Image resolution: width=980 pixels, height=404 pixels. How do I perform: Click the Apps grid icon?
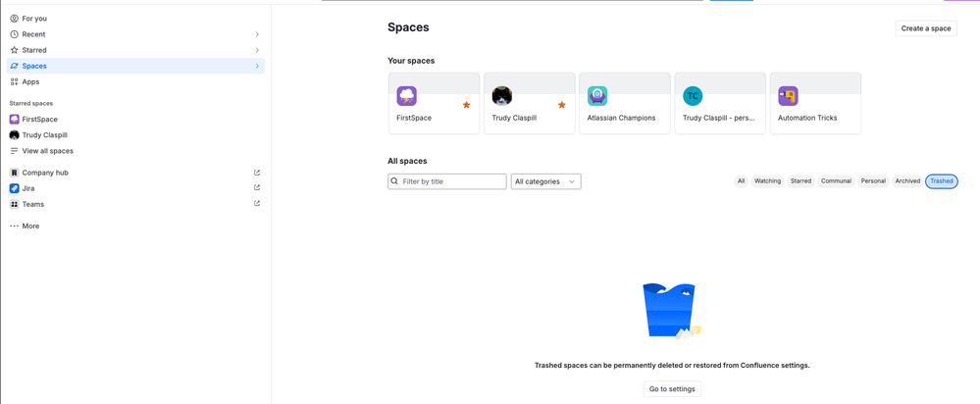(15, 81)
